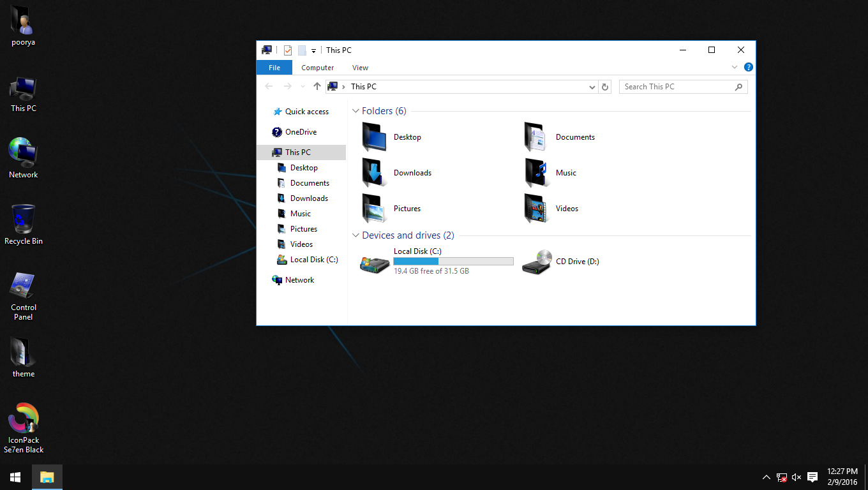Viewport: 868px width, 490px height.
Task: Click the Help question mark button
Action: click(x=748, y=67)
